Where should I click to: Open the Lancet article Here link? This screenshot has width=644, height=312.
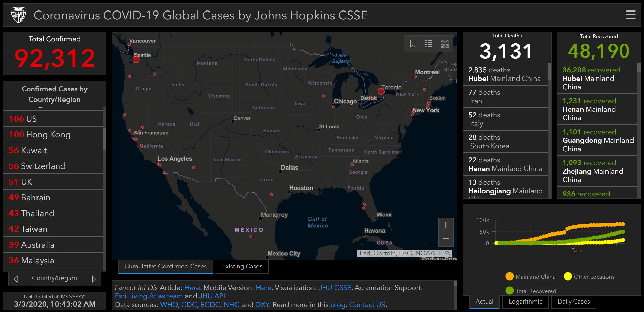click(192, 288)
